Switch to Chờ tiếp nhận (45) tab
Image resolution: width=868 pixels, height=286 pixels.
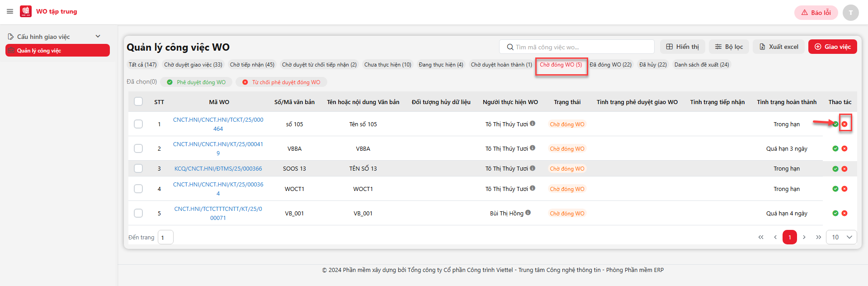tap(252, 65)
